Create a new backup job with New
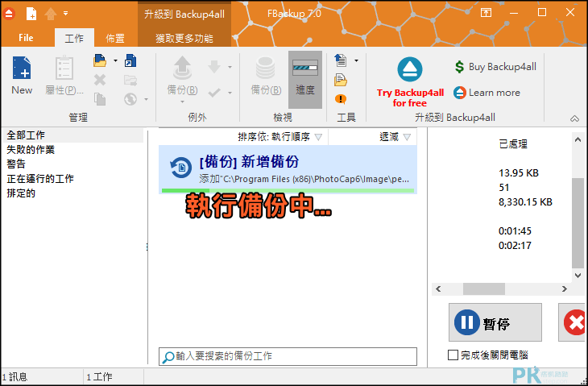Viewport: 588px width, 386px height. coord(22,76)
